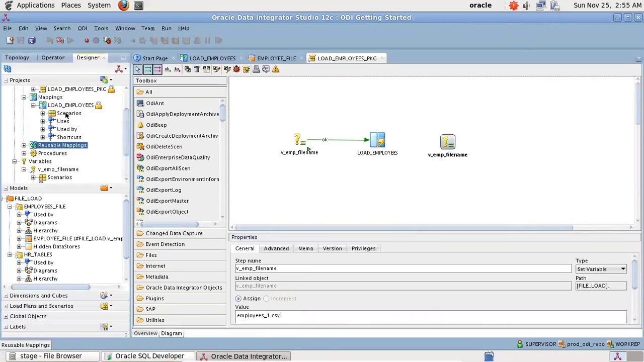Click the diagram canvas horizontal scrollbar
This screenshot has height=362, width=644.
tap(404, 228)
